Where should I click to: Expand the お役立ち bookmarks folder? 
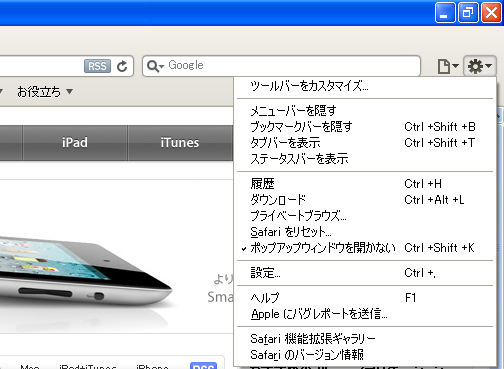(x=45, y=91)
